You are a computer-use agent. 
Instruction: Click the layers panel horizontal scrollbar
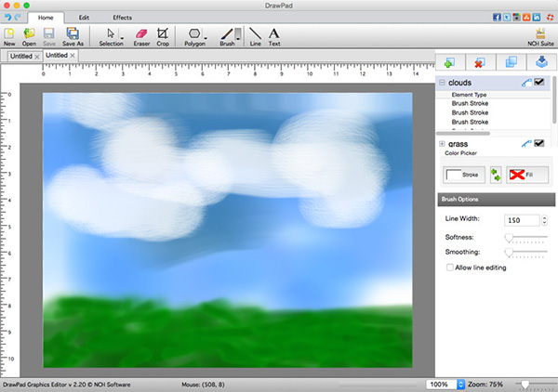click(463, 133)
